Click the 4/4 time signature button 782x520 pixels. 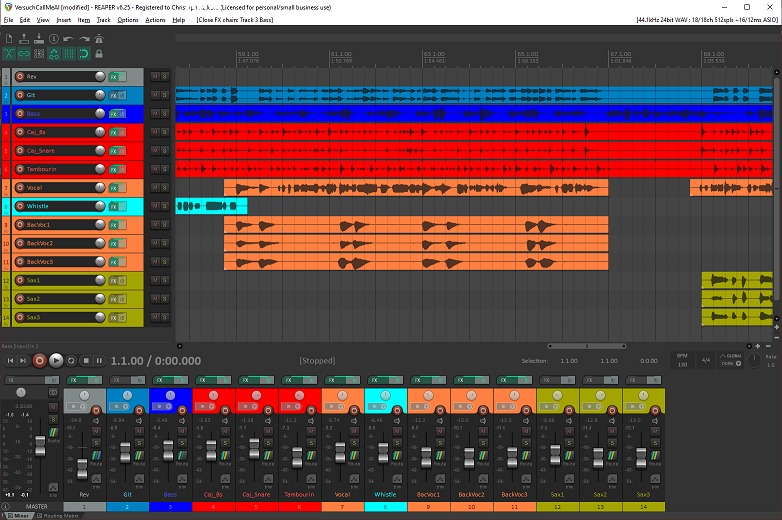[x=706, y=360]
